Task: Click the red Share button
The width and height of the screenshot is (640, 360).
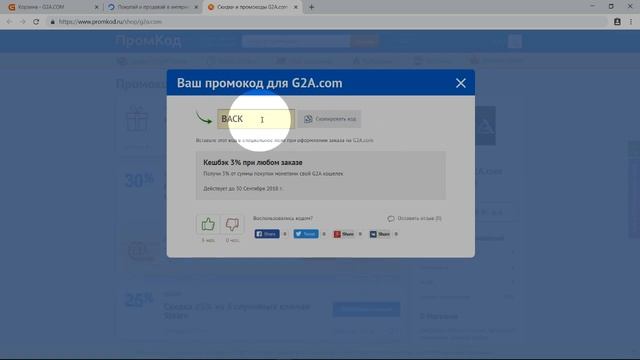Action: coord(344,234)
